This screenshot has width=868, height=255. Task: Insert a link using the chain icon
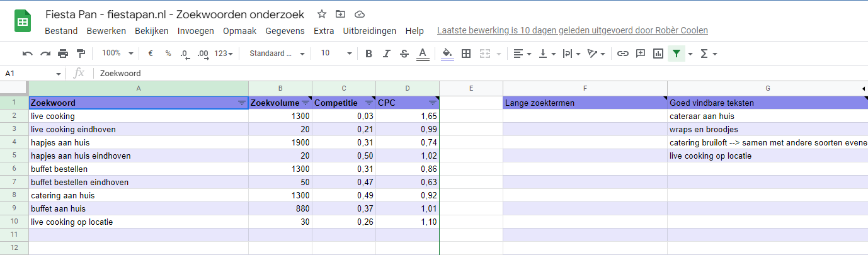622,54
